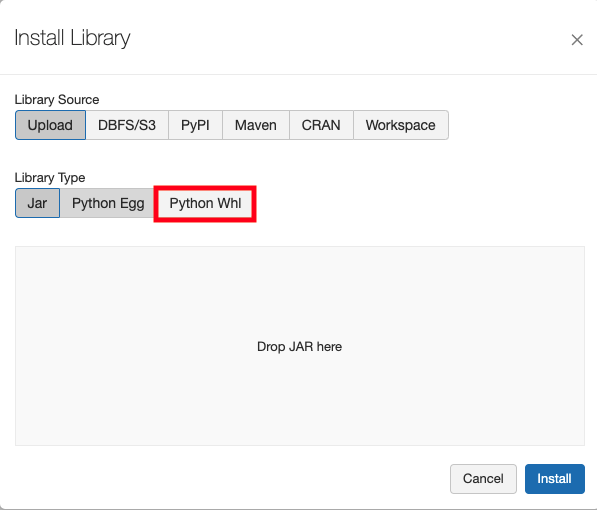
Task: Click the Library Type label
Action: 50,177
